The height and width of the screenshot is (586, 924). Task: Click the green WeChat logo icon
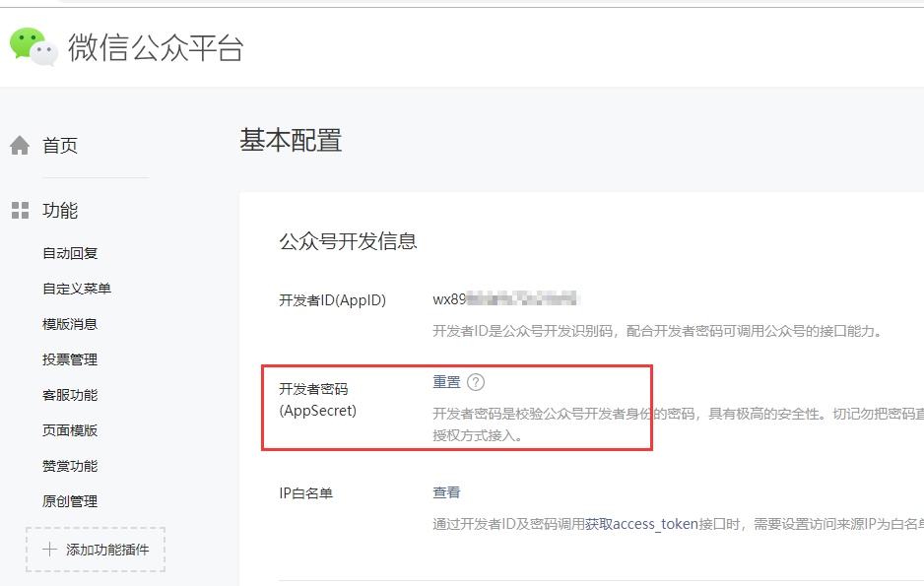tap(33, 46)
